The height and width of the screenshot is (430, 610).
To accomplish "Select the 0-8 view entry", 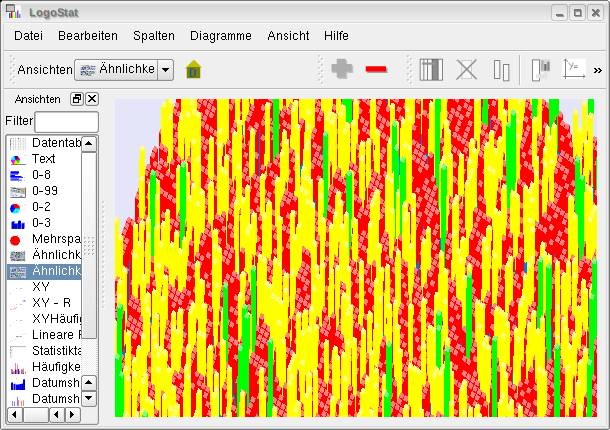I will pos(44,175).
